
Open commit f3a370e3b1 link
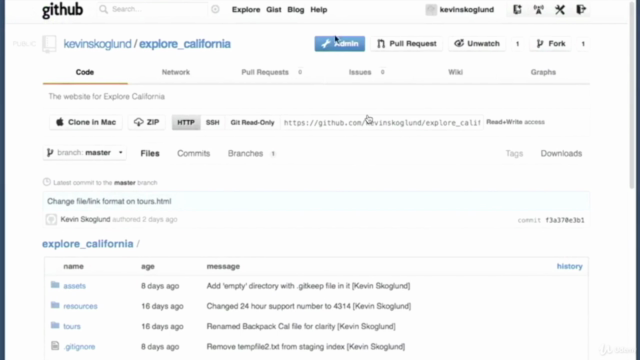(564, 220)
